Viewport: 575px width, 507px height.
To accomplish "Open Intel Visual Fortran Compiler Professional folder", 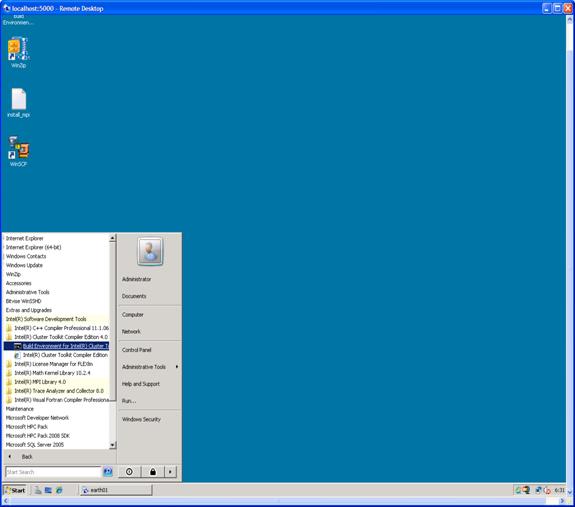I will pos(58,400).
